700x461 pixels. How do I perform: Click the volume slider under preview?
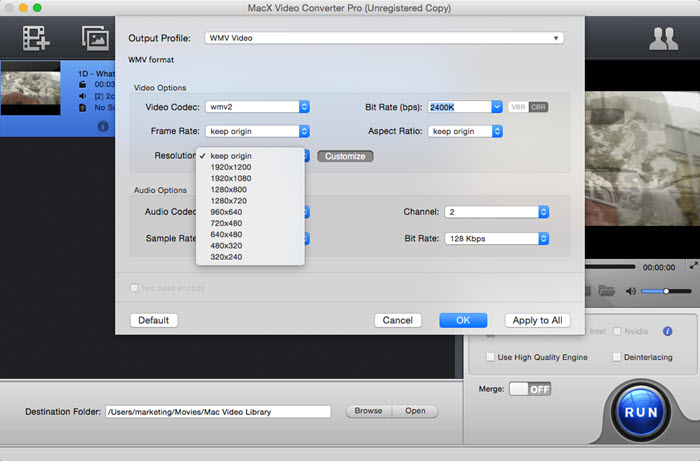tap(666, 291)
